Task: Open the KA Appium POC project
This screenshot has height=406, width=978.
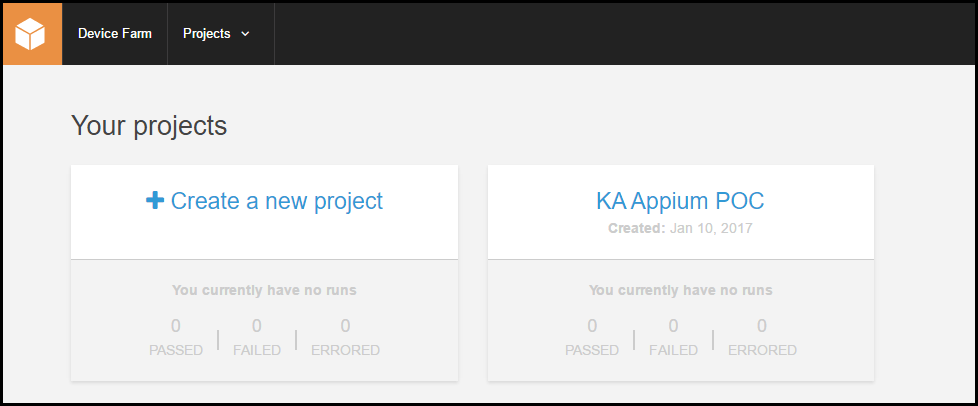Action: (x=680, y=201)
